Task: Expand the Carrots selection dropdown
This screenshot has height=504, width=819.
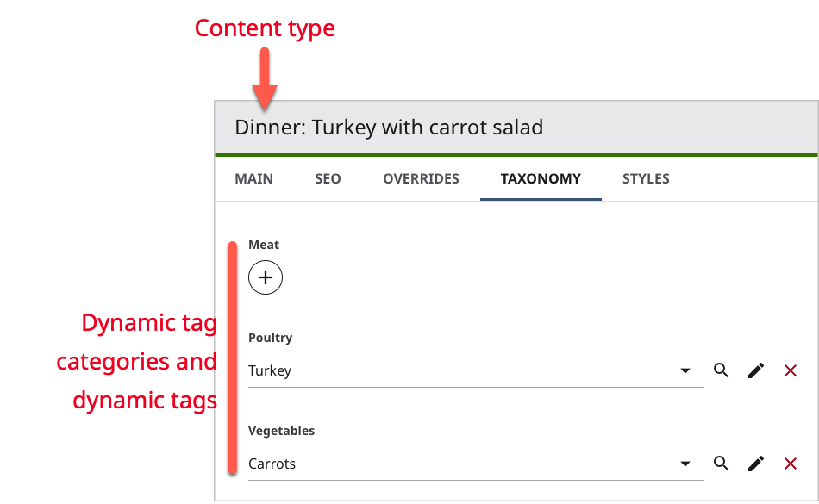Action: coord(685,464)
